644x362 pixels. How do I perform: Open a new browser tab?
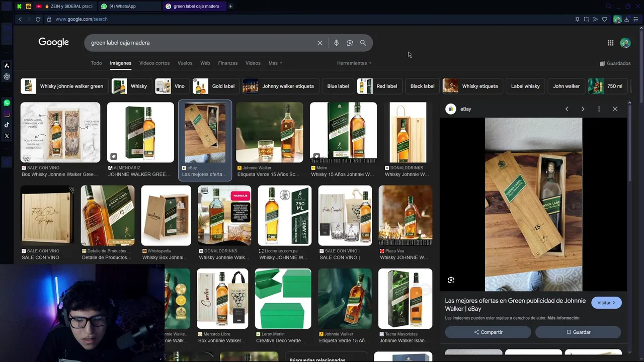[230, 6]
